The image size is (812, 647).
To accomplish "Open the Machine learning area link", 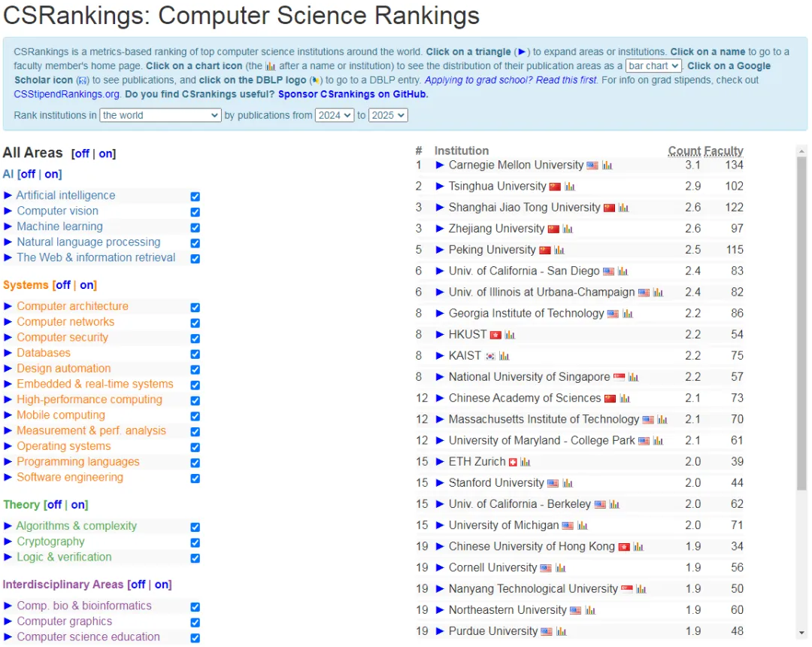I will (59, 226).
